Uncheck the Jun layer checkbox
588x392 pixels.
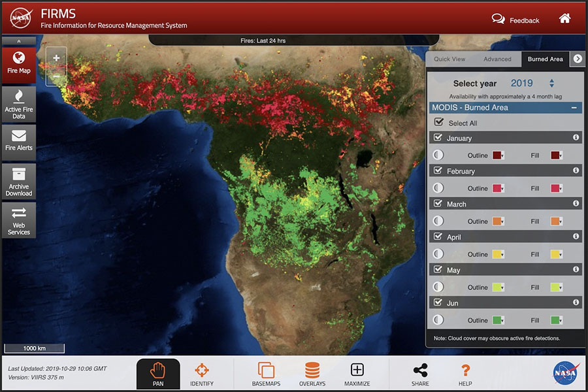tap(438, 302)
